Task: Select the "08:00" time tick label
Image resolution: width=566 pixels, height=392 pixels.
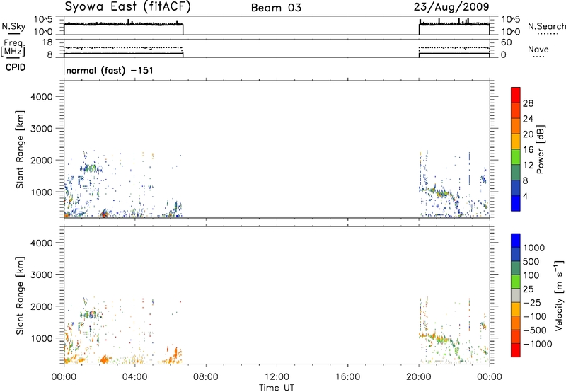Action: click(x=206, y=377)
